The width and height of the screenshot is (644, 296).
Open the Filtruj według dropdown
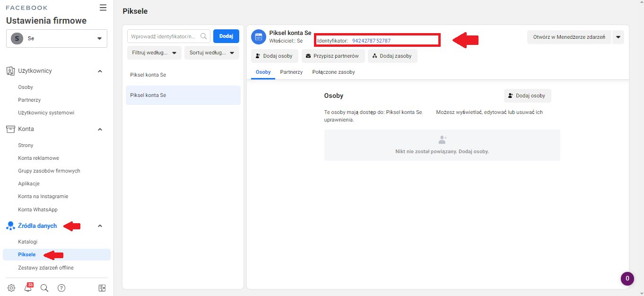pyautogui.click(x=154, y=52)
